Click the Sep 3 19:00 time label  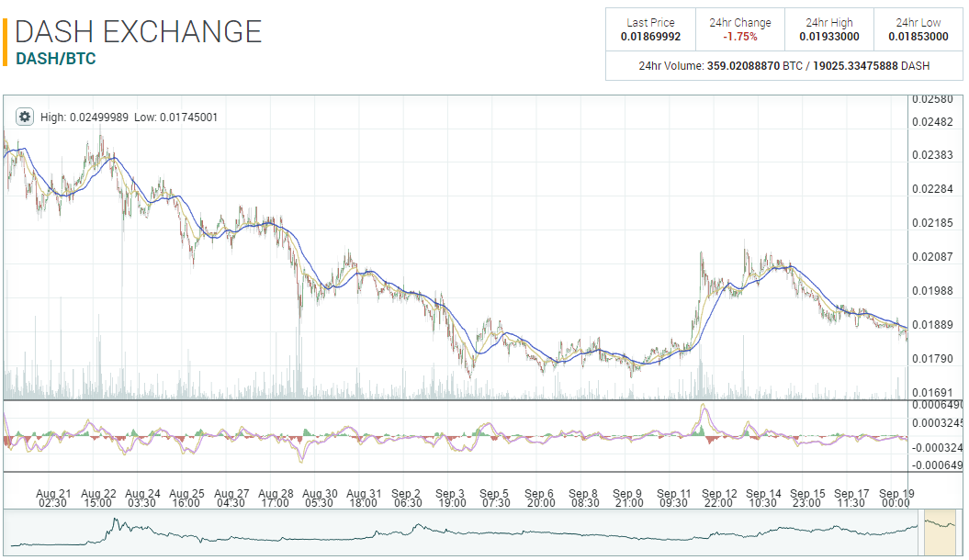point(452,498)
